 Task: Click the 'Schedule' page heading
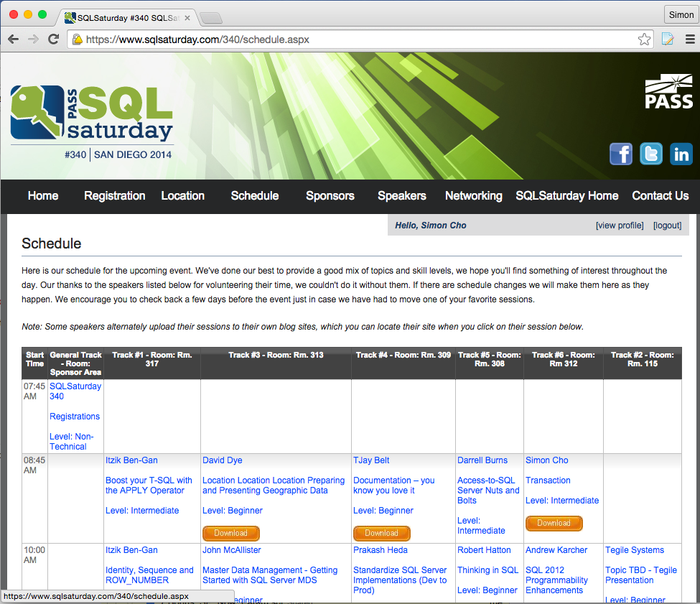[52, 243]
